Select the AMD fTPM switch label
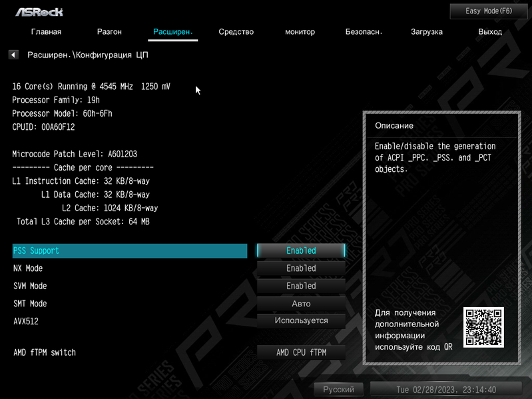 45,352
